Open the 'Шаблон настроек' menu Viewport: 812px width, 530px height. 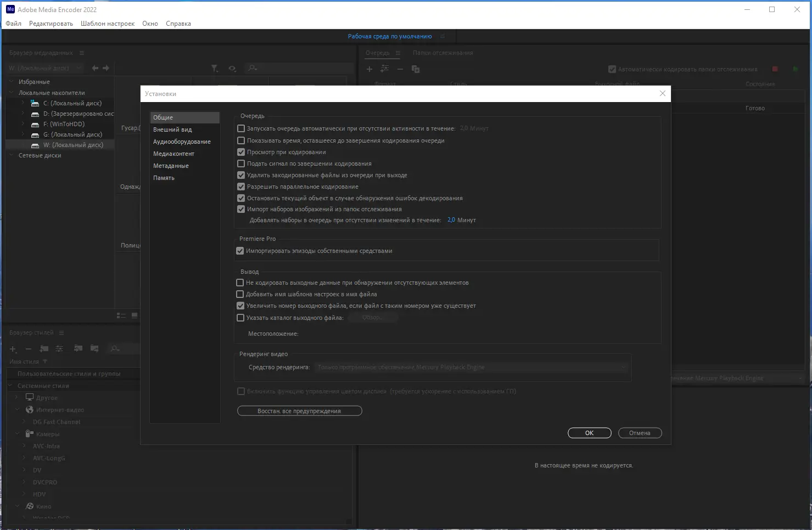click(108, 24)
